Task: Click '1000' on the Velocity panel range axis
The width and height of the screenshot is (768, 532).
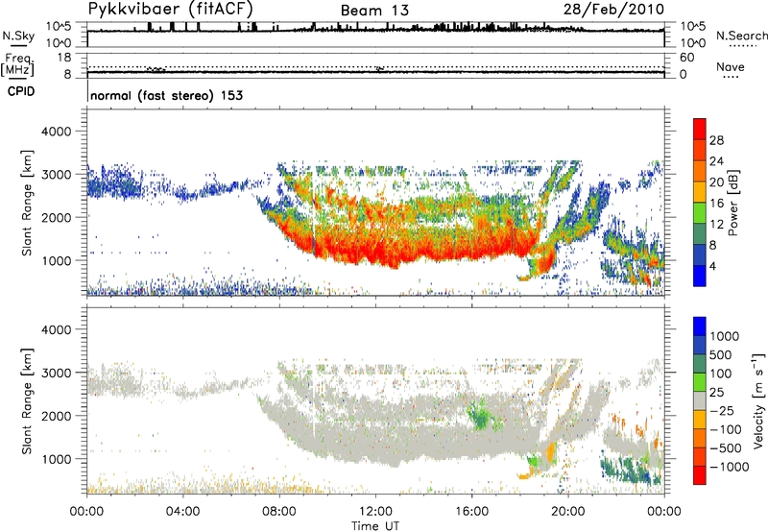Action: click(57, 459)
